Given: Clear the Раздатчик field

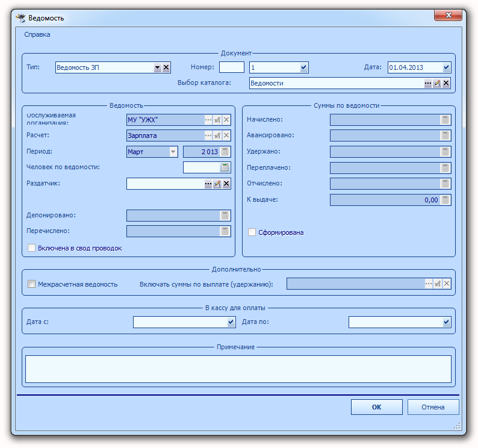Looking at the screenshot, I should click(x=226, y=184).
